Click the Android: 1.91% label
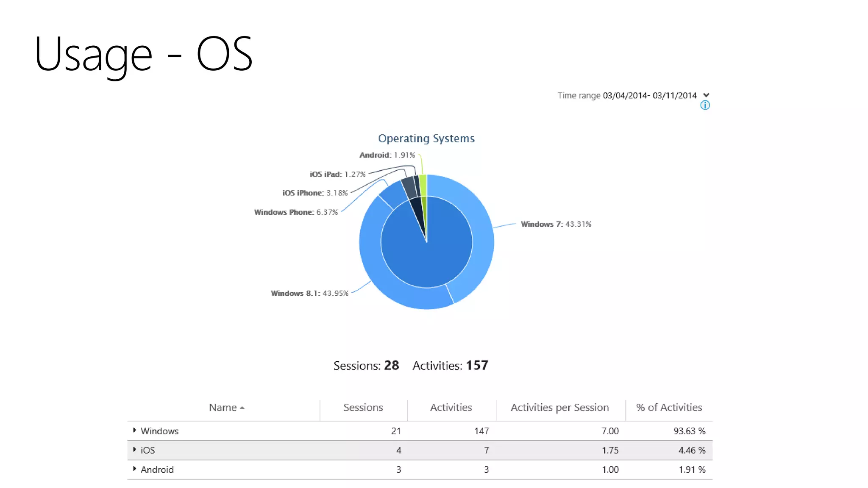Screen dimensions: 868x488 click(x=387, y=155)
